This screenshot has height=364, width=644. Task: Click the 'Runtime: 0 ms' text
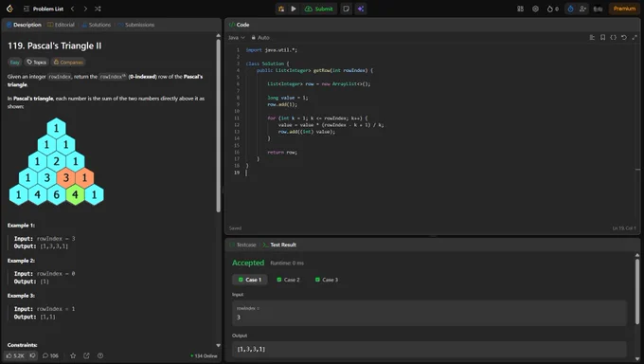[287, 264]
